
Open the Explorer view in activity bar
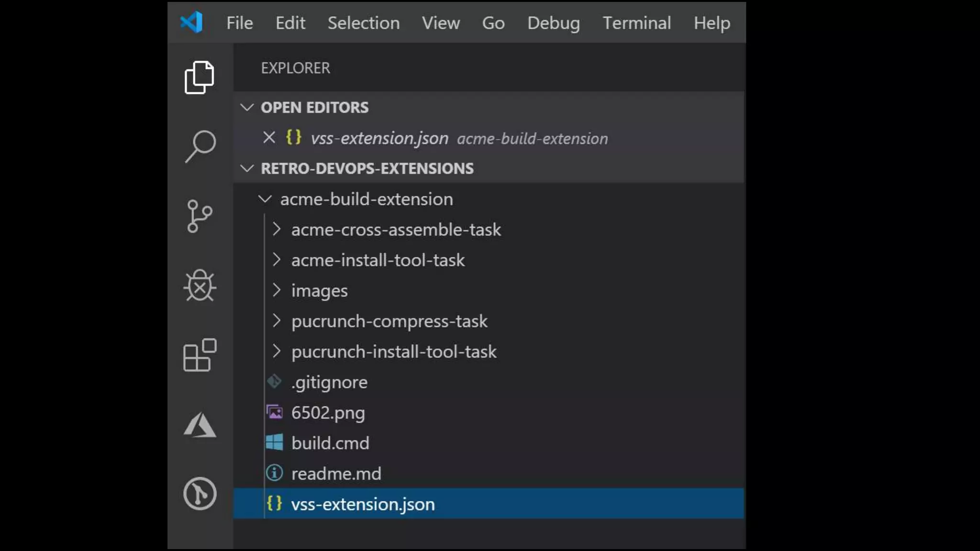[199, 77]
